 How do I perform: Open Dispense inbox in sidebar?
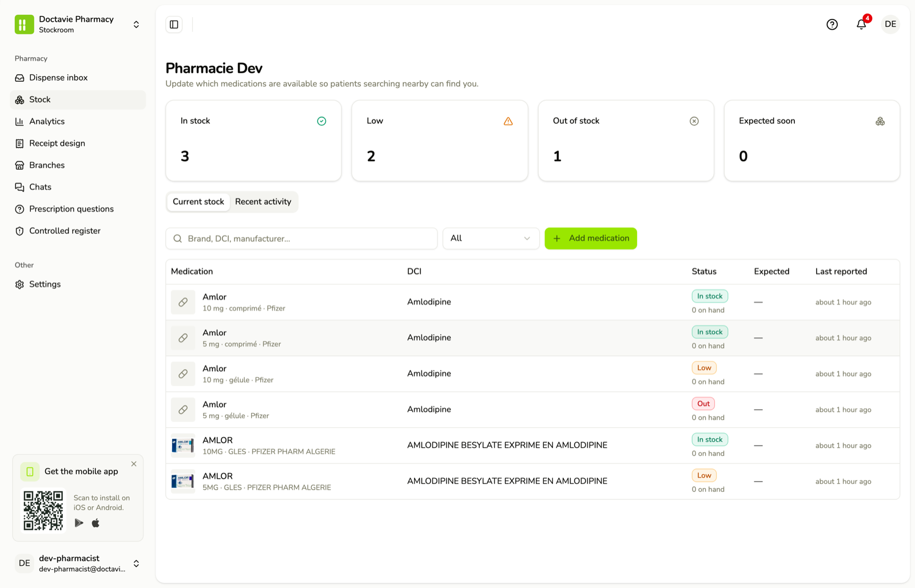(x=78, y=78)
